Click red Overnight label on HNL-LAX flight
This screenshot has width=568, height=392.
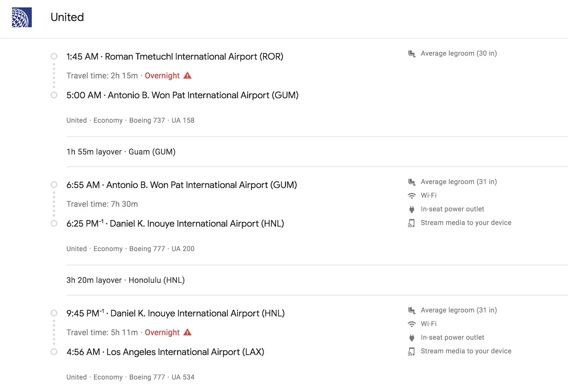point(162,333)
